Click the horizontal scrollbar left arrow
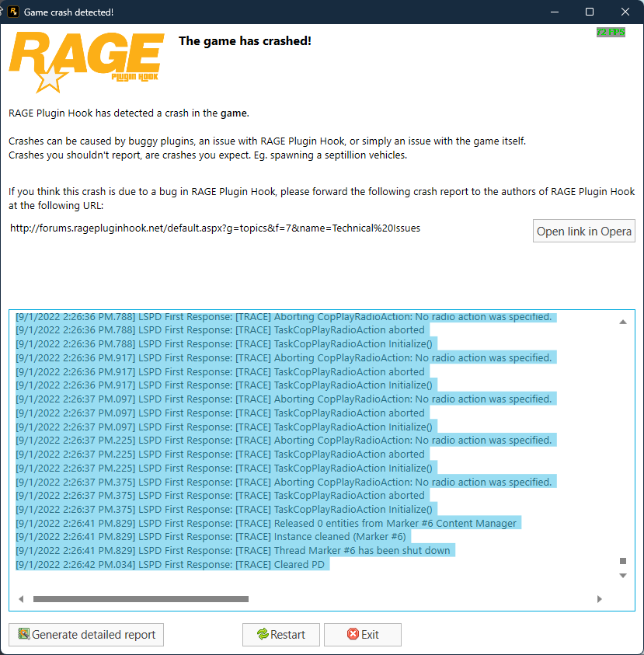 (x=21, y=599)
